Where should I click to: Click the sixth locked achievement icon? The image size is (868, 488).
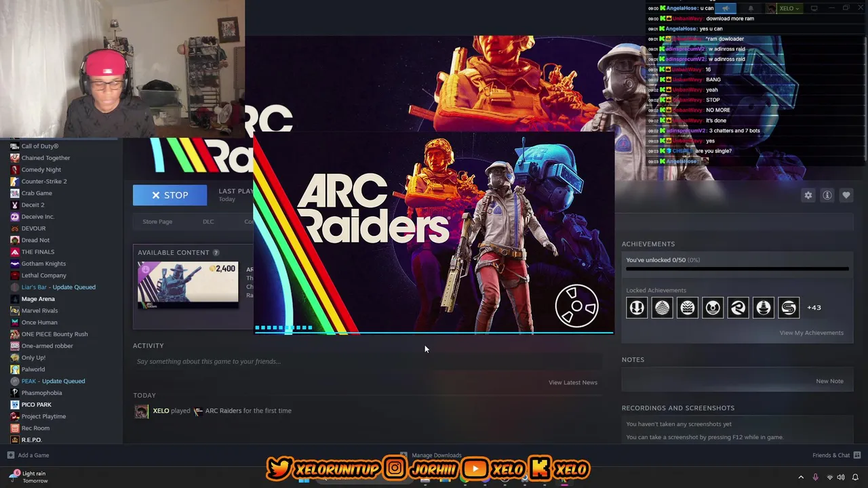pyautogui.click(x=764, y=308)
